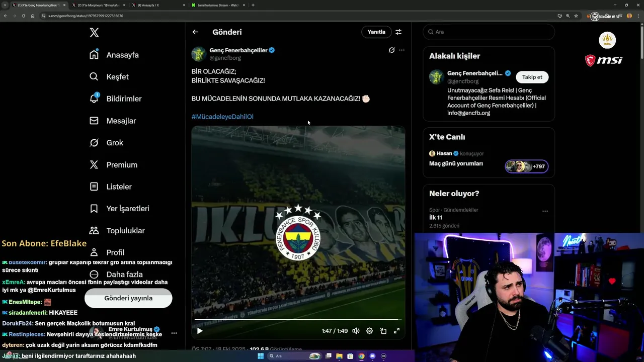644x362 pixels.
Task: Click the back arrow next to Gönderi
Action: click(195, 32)
